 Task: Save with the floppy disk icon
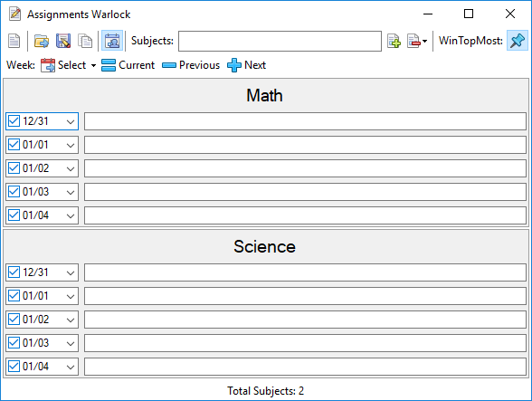tap(63, 41)
